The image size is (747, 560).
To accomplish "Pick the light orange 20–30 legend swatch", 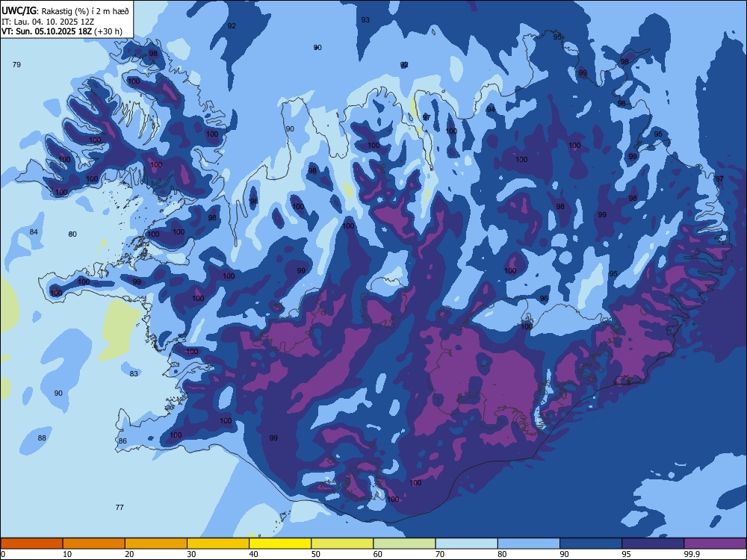I will tap(156, 544).
